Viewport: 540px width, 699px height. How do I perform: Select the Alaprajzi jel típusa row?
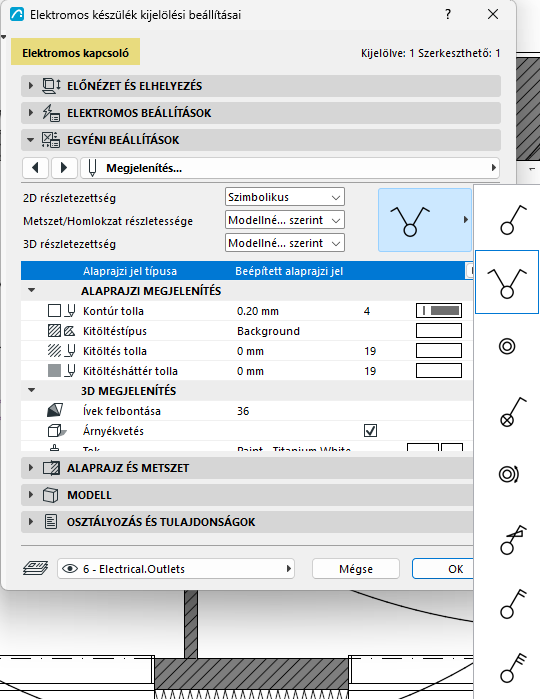tap(247, 271)
